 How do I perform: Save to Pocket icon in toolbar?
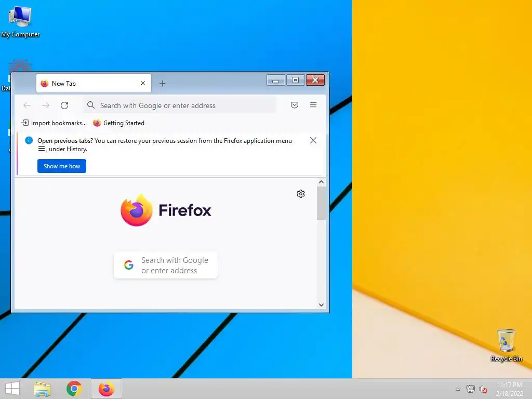(x=295, y=105)
